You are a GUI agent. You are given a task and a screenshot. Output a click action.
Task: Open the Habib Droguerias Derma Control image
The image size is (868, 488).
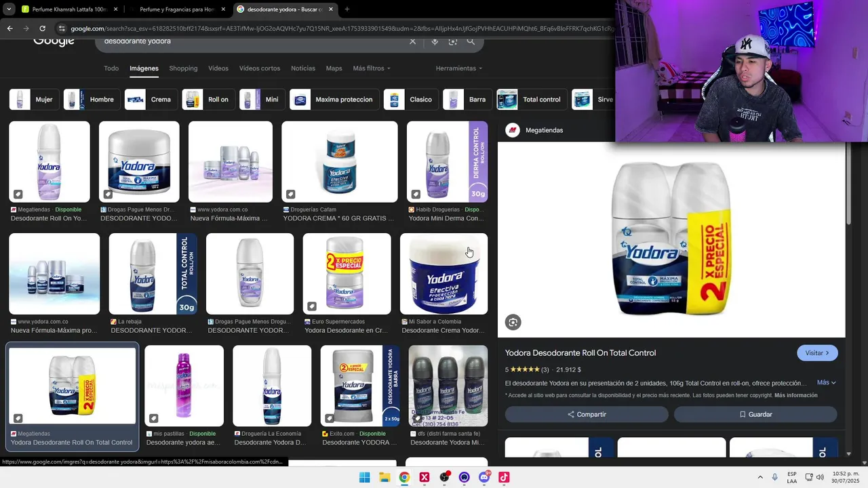[x=447, y=161]
